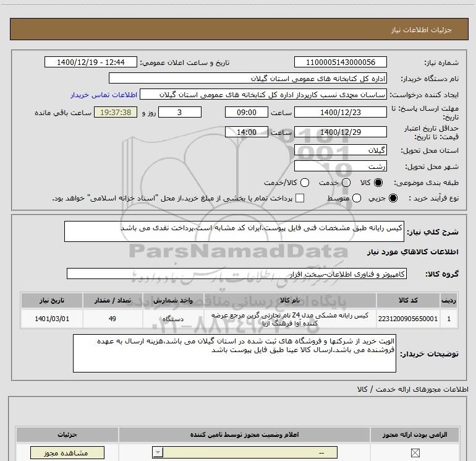Select the جزیی purchase type radio
The width and height of the screenshot is (476, 461).
393,198
